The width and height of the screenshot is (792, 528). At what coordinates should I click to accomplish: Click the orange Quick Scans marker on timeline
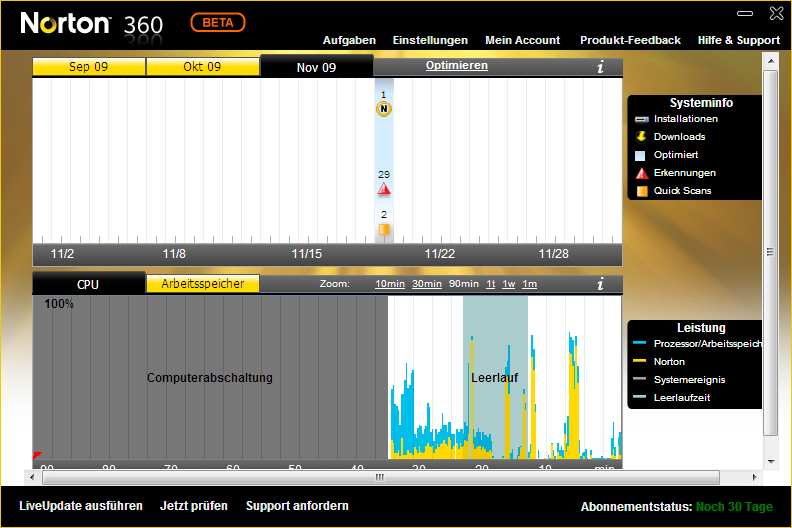[x=384, y=229]
